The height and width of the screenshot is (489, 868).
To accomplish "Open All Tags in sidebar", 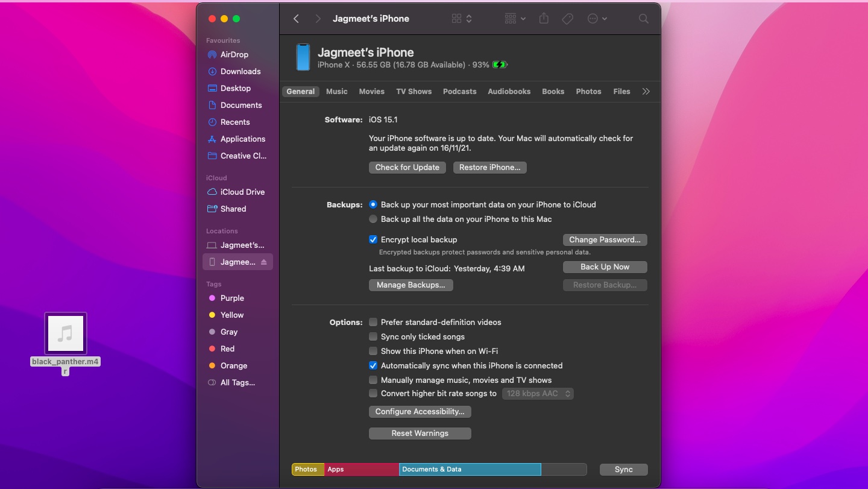I will click(x=237, y=382).
